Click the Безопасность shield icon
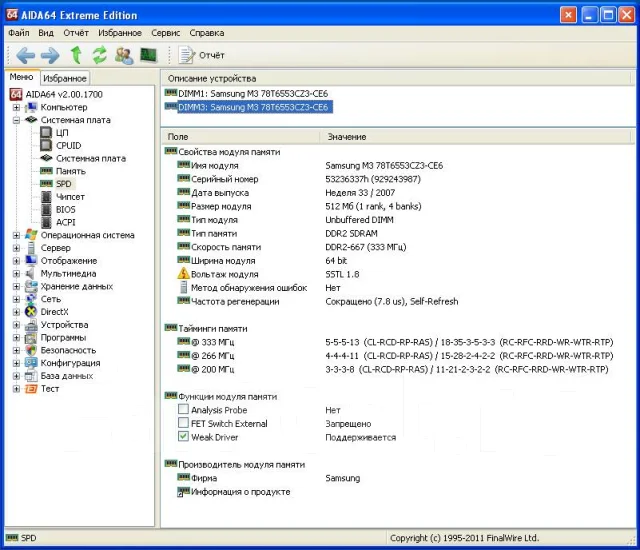 click(31, 350)
